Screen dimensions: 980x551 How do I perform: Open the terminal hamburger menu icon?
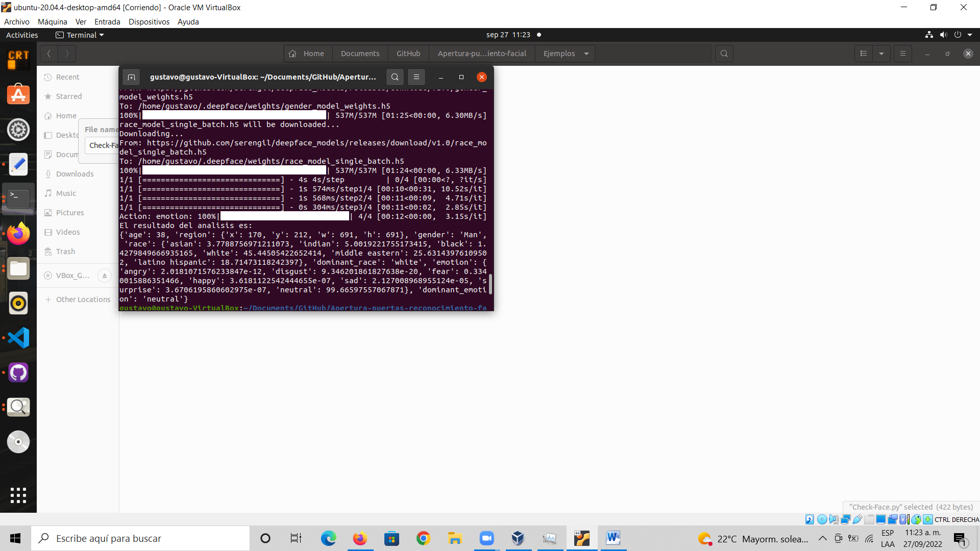(x=416, y=77)
